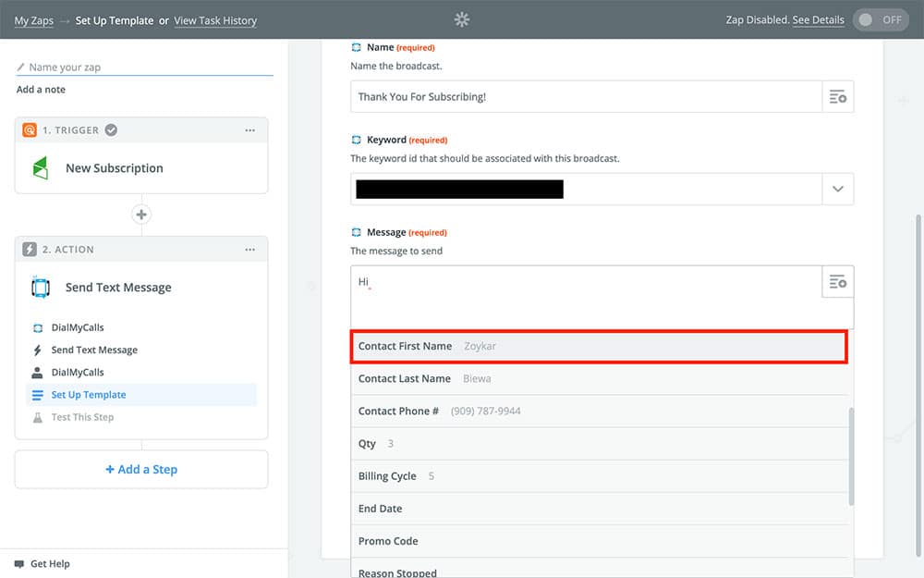This screenshot has width=924, height=578.
Task: Open the See Details link
Action: point(818,20)
